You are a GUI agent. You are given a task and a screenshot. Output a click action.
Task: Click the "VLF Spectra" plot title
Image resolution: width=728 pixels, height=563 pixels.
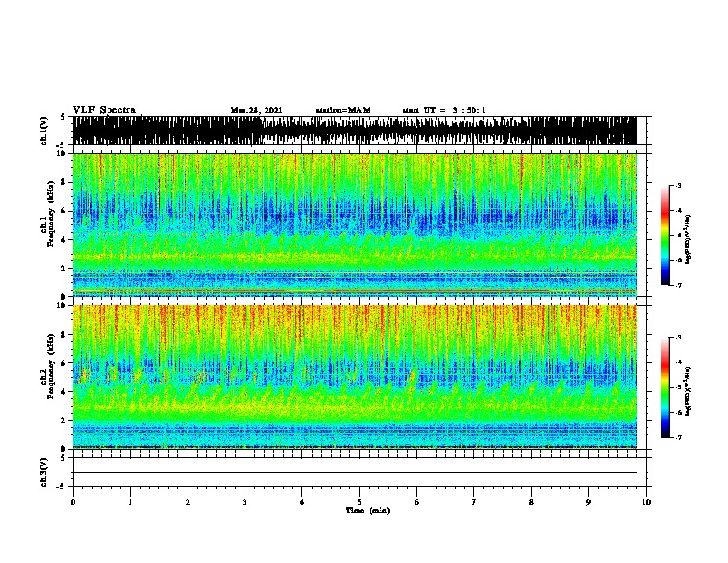click(104, 110)
